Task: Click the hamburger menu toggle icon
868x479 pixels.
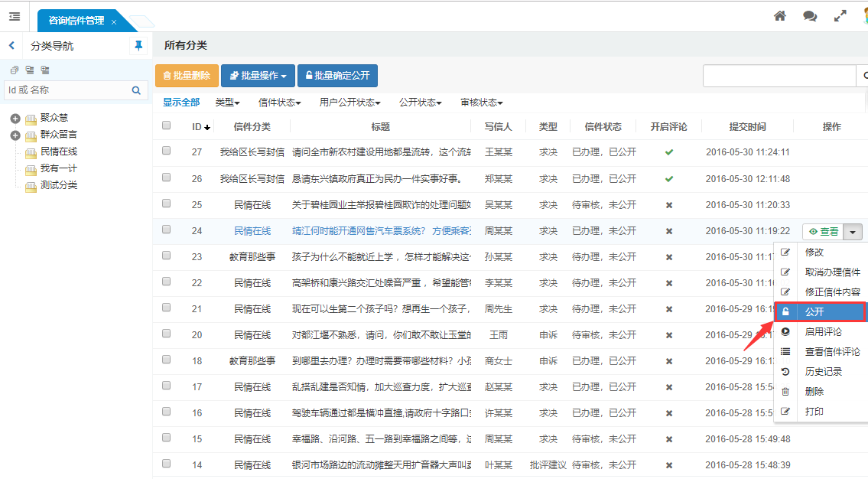Action: pyautogui.click(x=15, y=16)
